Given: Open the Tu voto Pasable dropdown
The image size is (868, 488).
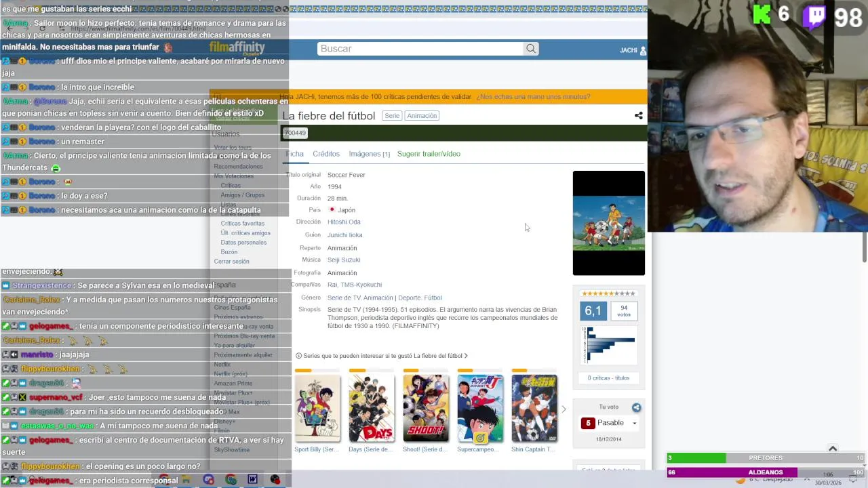Looking at the screenshot, I should pos(609,423).
